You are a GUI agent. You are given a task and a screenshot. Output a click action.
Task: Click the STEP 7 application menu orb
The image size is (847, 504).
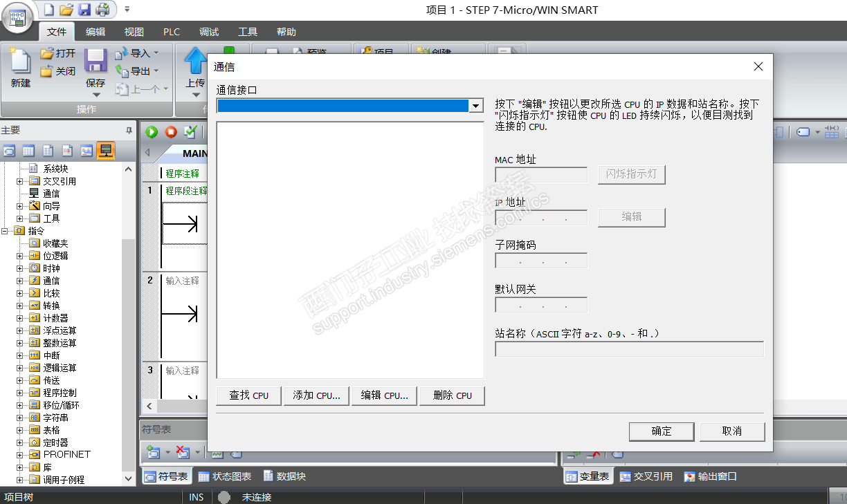(x=19, y=17)
